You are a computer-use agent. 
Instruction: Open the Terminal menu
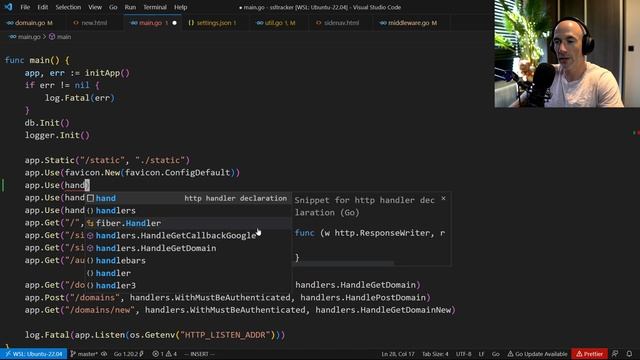coord(155,7)
